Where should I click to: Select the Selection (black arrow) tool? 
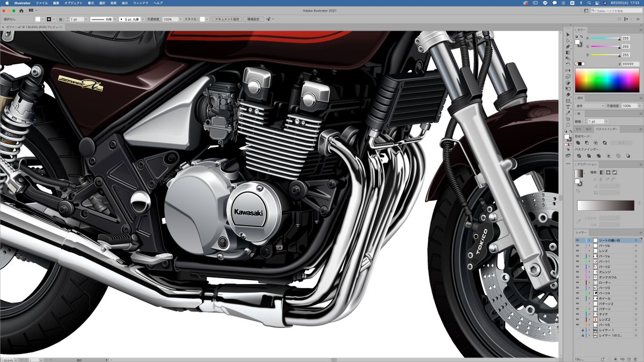pos(568,35)
